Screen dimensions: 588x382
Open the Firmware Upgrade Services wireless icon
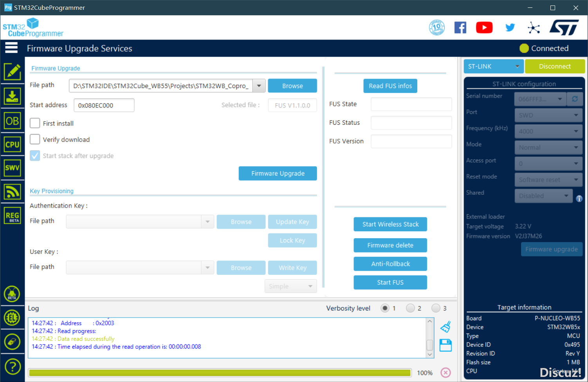[x=13, y=192]
